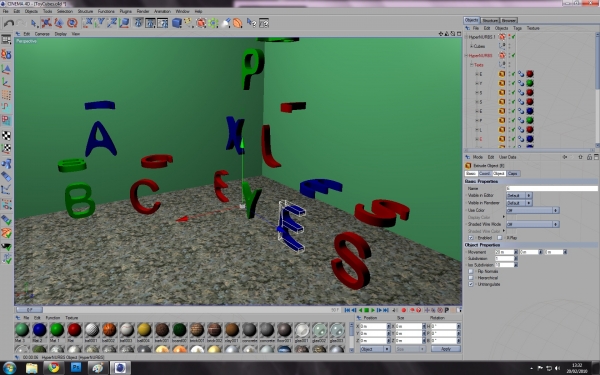Screen dimensions: 600x375
Task: Click the lock icon in Attributes panel header
Action: coord(589,157)
